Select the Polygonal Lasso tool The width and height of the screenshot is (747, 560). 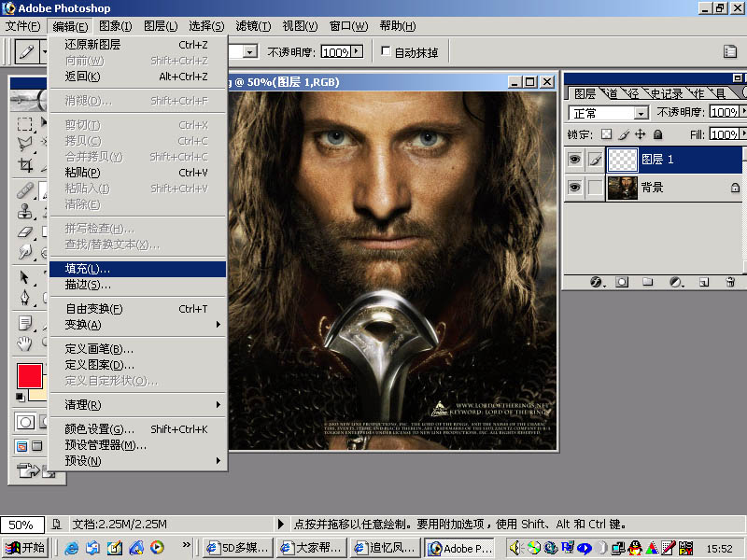pos(25,144)
